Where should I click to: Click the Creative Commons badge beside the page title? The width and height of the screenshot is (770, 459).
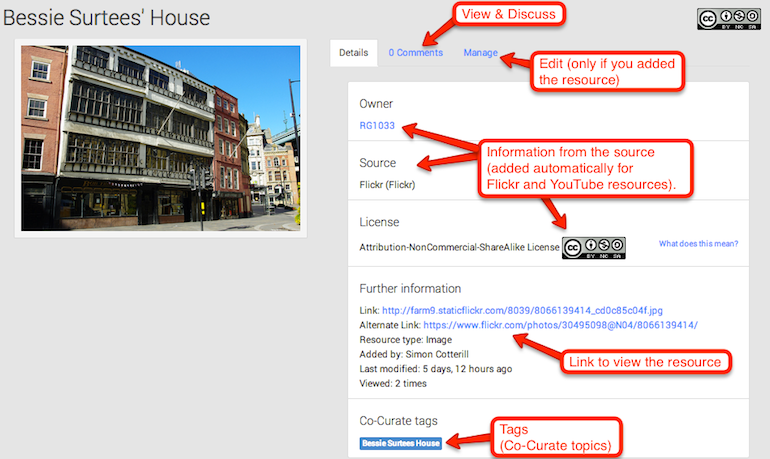(727, 20)
